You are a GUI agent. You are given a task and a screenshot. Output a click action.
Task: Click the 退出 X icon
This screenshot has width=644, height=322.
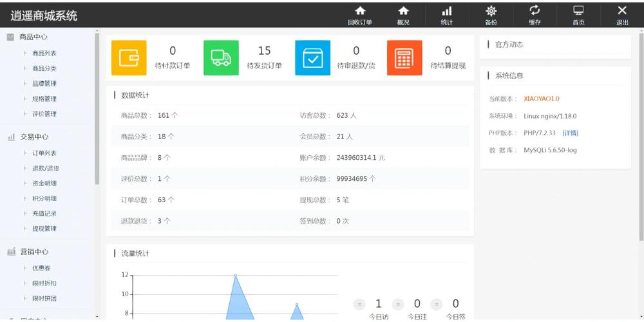(x=622, y=10)
